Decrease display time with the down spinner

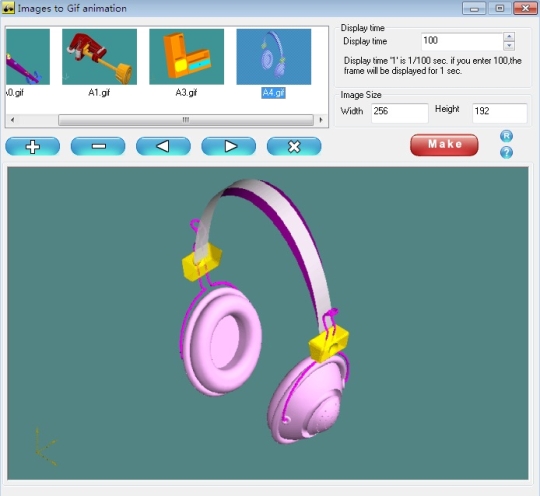(509, 46)
